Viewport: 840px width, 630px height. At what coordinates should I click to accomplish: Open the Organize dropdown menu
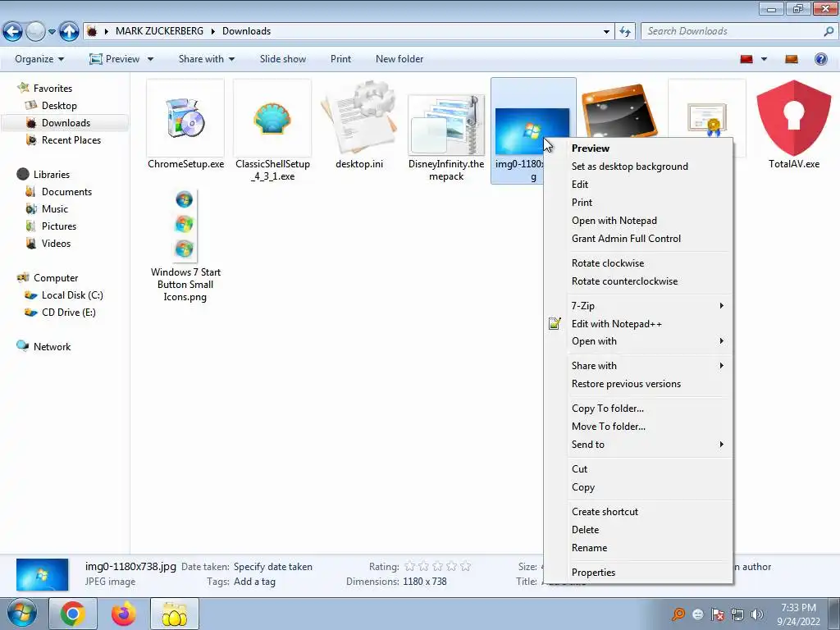pos(39,59)
